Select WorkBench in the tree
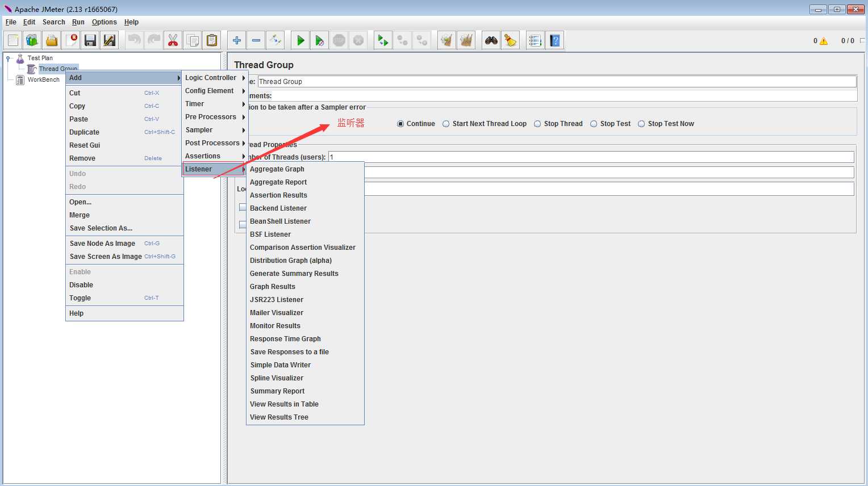Screen dimensions: 868x486 43,80
